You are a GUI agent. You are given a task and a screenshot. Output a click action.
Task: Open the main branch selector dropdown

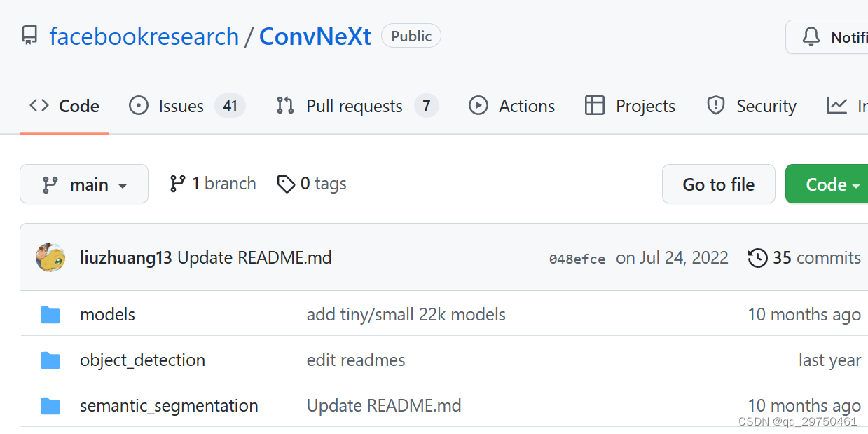tap(84, 184)
